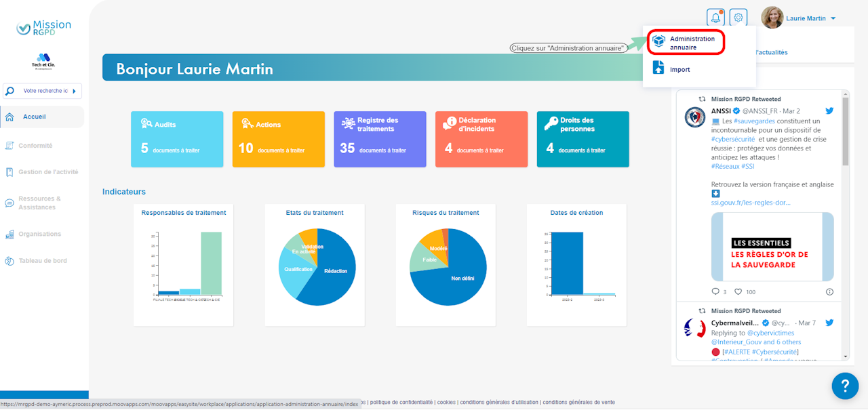
Task: Click the reply icon on ANSSI tweet
Action: pyautogui.click(x=715, y=291)
